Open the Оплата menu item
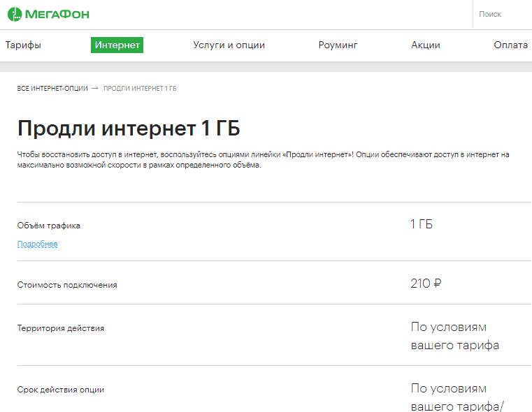The height and width of the screenshot is (412, 532). [x=510, y=45]
